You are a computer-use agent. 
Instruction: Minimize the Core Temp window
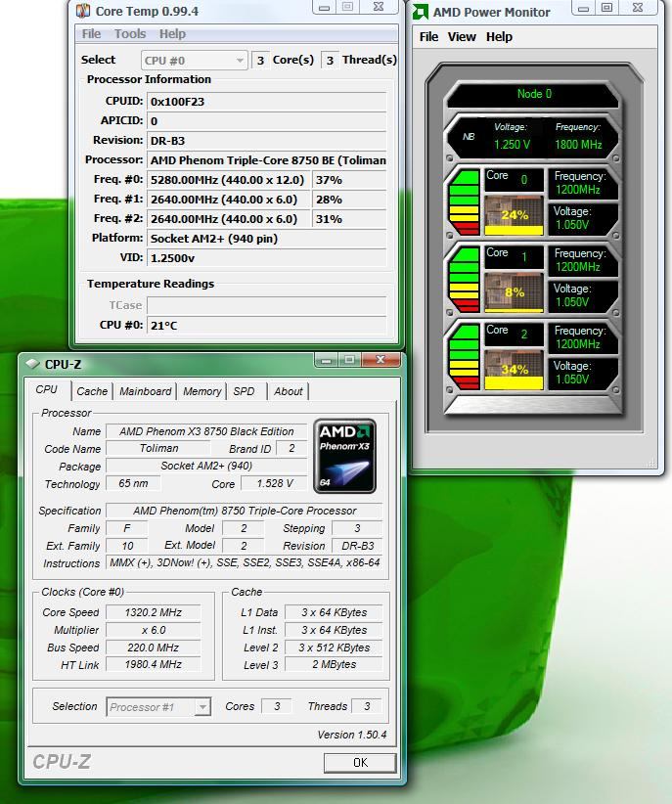click(324, 7)
